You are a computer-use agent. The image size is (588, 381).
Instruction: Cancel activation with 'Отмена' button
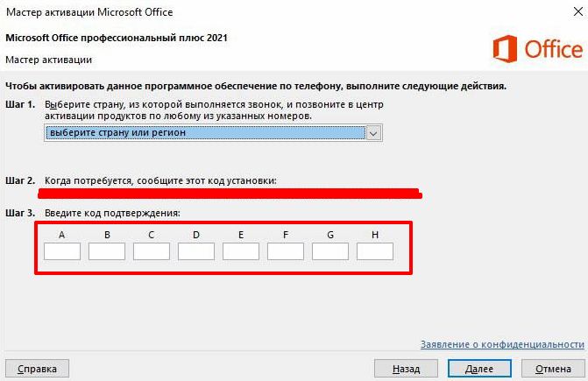552,369
